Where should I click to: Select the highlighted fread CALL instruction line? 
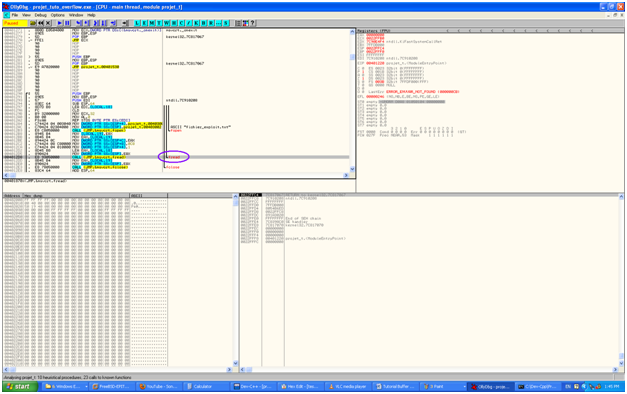click(x=176, y=157)
